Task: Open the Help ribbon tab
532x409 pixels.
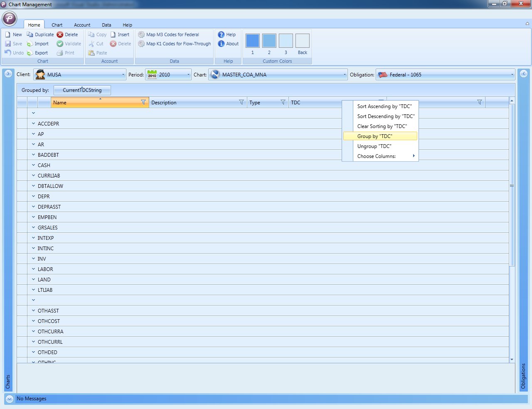Action: point(127,25)
